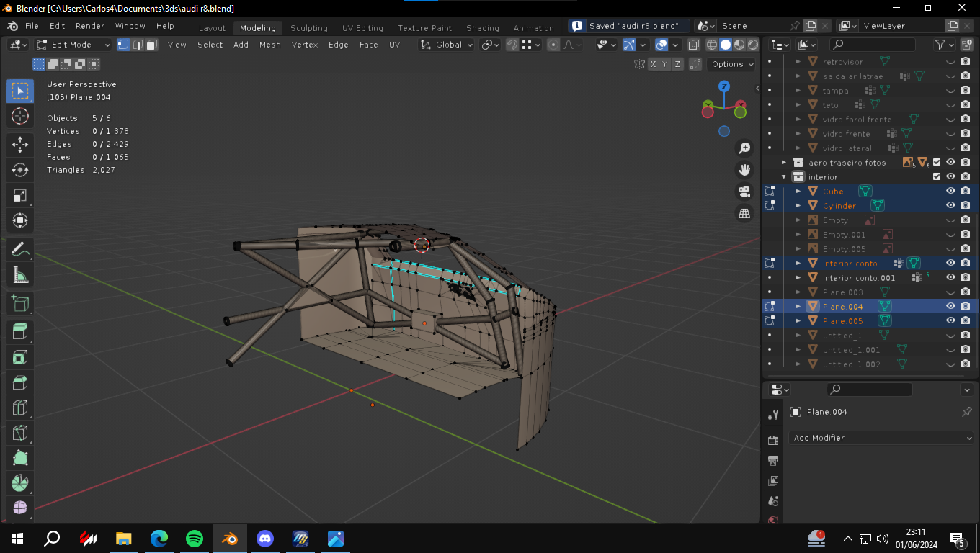Uncheck the interior collection checkbox
Viewport: 980px width, 553px height.
point(937,176)
